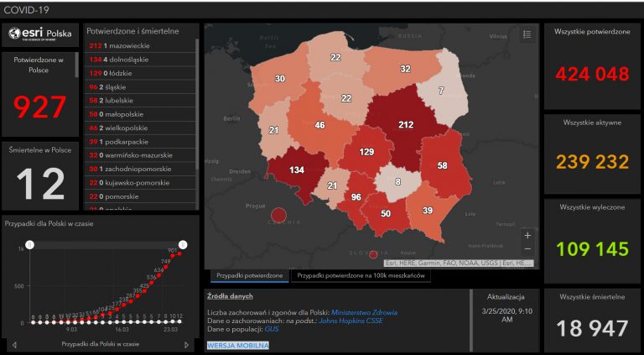The width and height of the screenshot is (644, 355).
Task: Open the Johns Hopkins CSSE link
Action: (351, 321)
